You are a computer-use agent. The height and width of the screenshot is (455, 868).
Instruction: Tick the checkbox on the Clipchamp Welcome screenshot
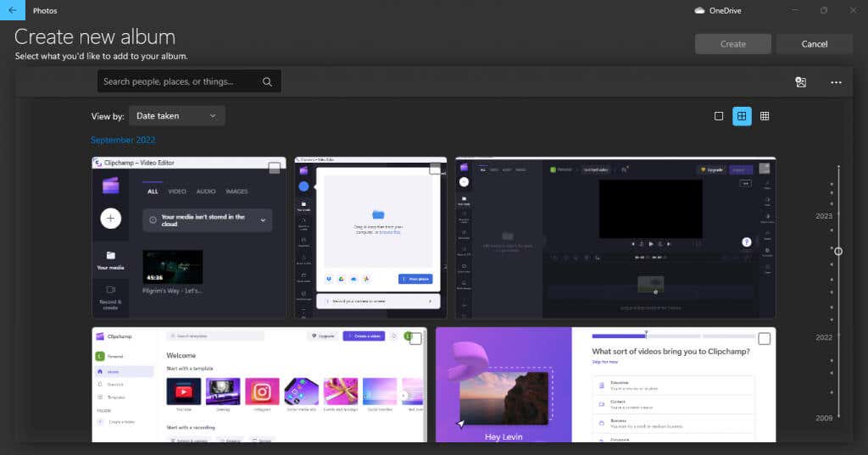415,338
